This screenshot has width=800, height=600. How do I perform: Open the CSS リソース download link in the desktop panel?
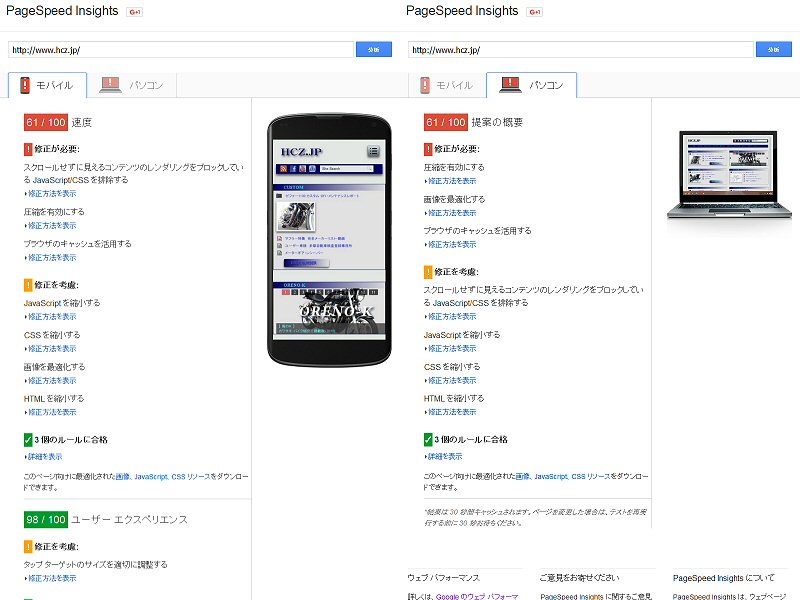[591, 477]
